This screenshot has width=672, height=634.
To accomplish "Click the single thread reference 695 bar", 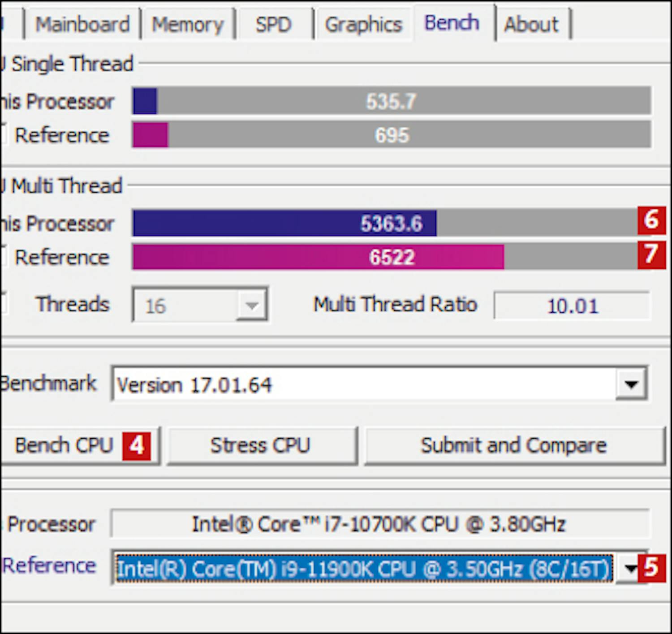I will [392, 134].
